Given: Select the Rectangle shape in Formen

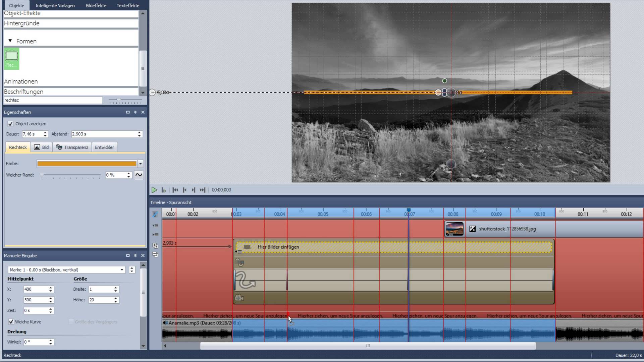Looking at the screenshot, I should point(11,59).
